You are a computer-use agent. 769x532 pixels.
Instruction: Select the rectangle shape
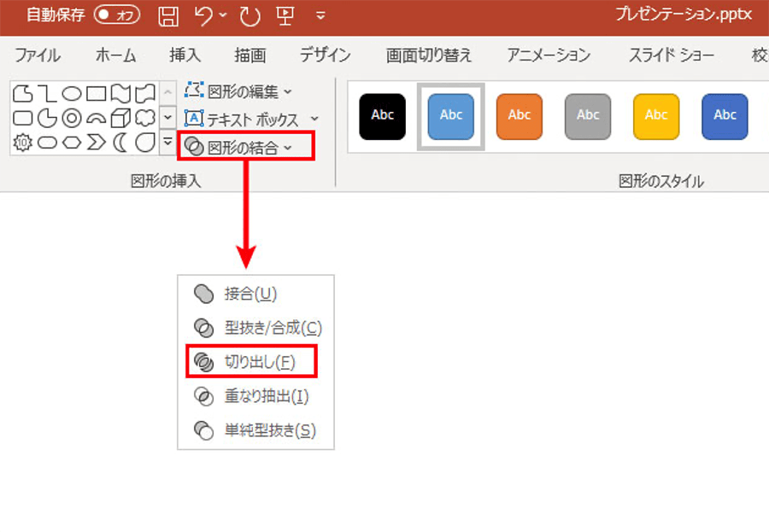pyautogui.click(x=96, y=93)
